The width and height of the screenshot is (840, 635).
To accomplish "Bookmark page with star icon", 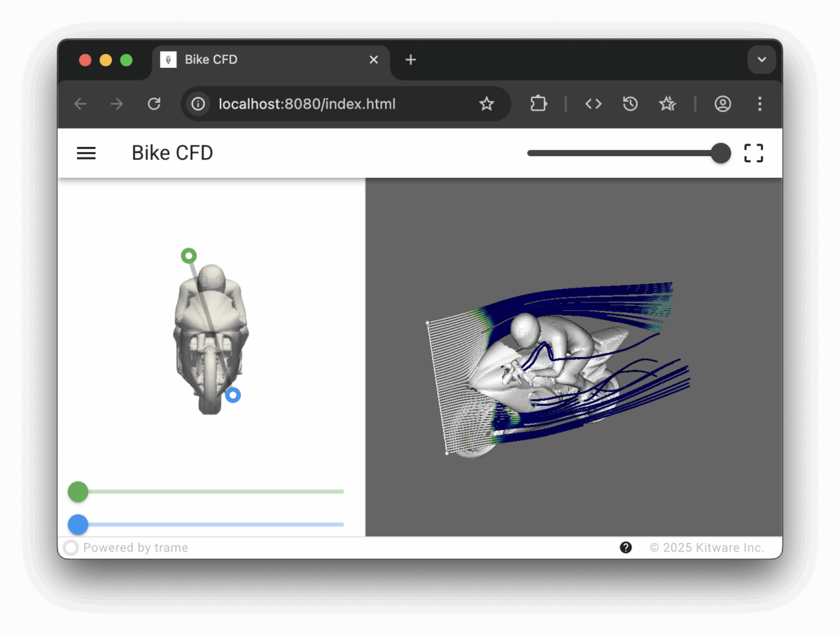I will 486,104.
